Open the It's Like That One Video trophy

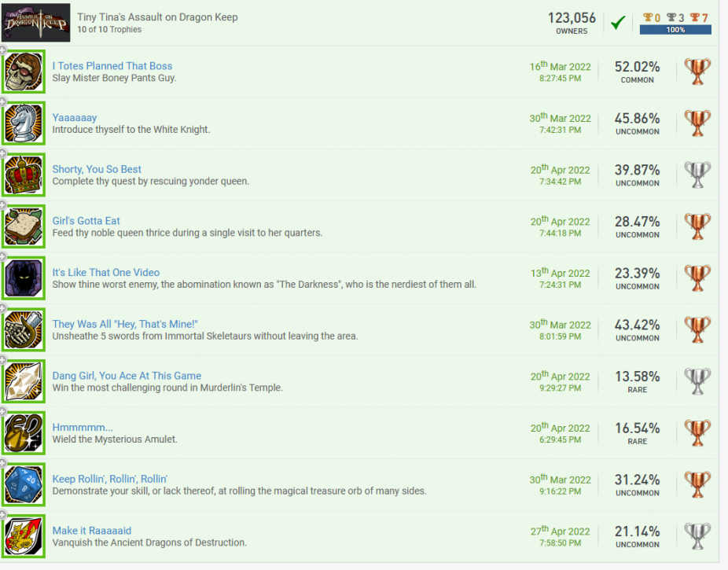pos(106,273)
